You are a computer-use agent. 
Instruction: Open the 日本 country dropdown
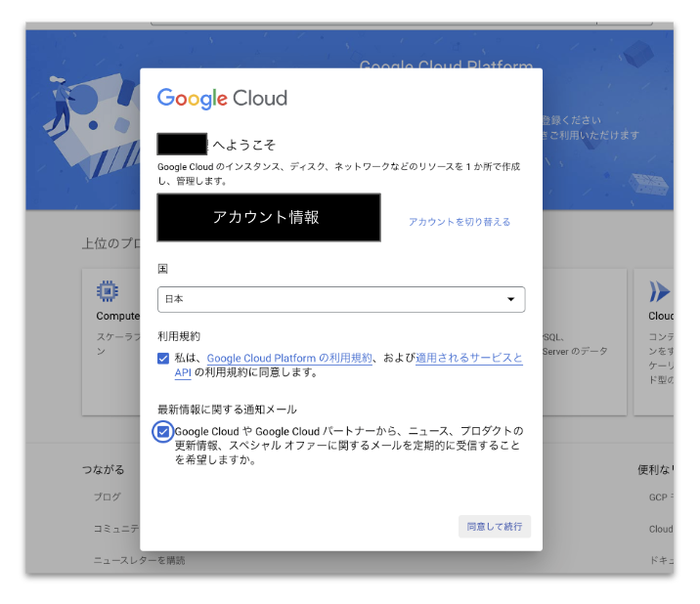click(x=341, y=299)
